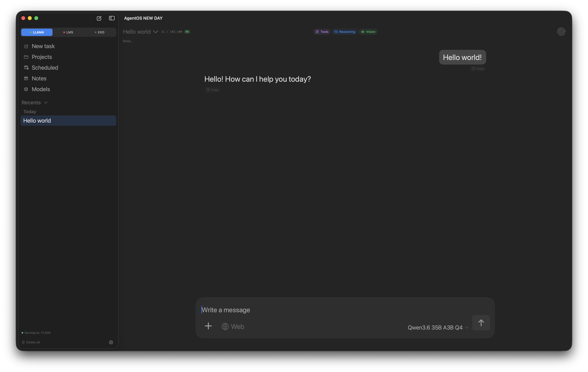The image size is (588, 372).
Task: Click the 0% context usage indicator
Action: tap(187, 32)
